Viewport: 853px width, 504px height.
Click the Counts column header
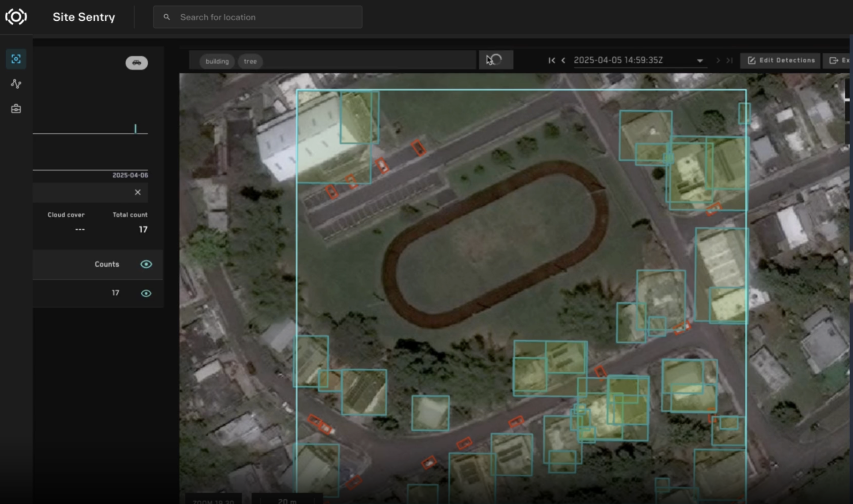[107, 264]
